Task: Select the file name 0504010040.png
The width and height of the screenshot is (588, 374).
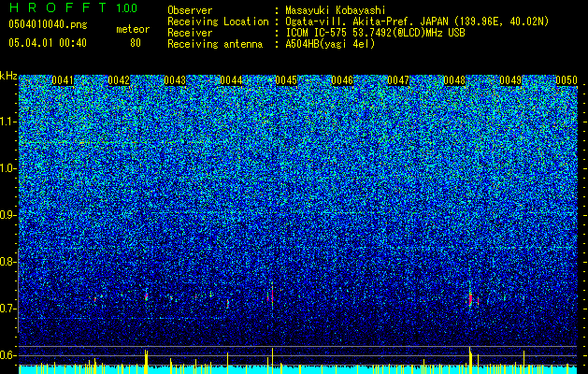Action: click(x=48, y=24)
